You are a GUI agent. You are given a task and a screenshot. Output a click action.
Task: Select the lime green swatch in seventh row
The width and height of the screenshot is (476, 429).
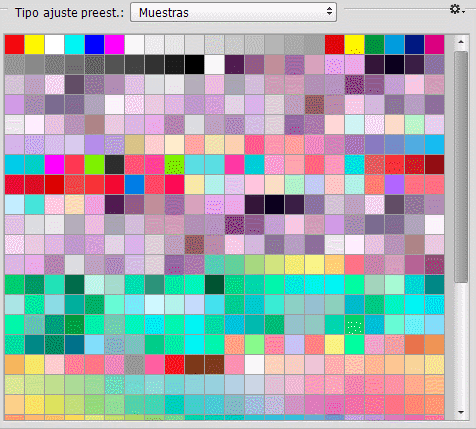click(x=94, y=164)
